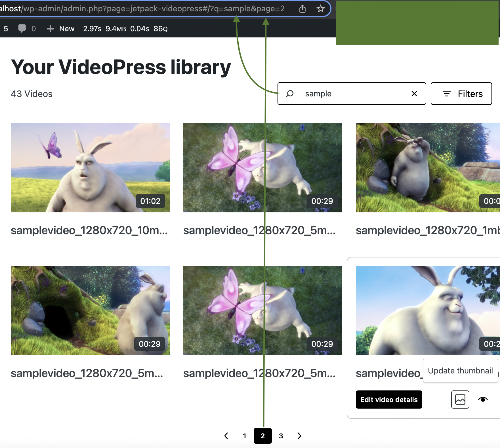
Task: Open the Filters panel
Action: coord(461,94)
